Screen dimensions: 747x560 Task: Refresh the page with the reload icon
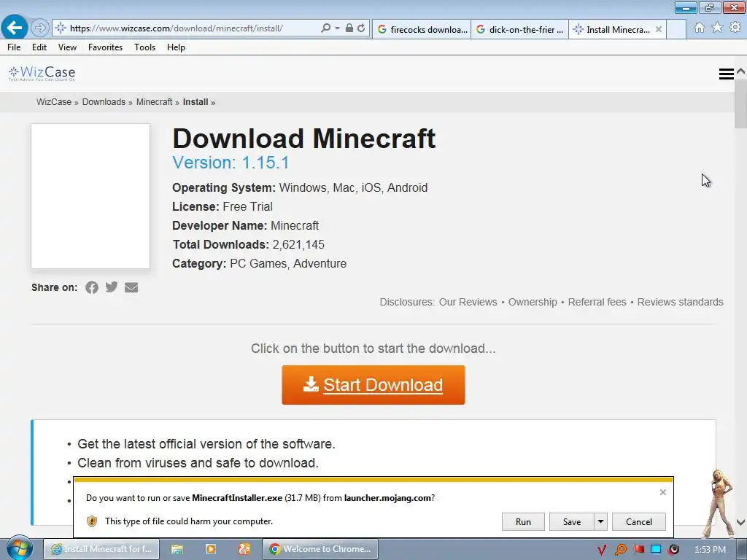tap(362, 28)
